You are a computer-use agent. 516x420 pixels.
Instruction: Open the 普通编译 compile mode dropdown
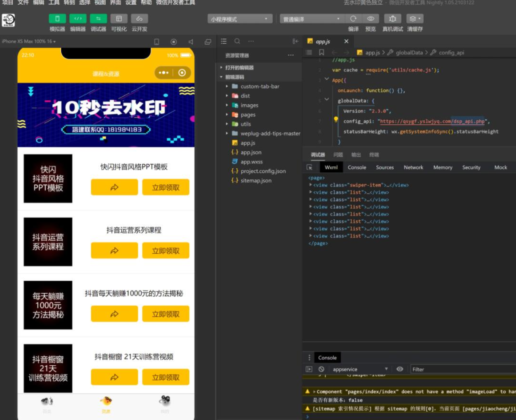coord(311,19)
